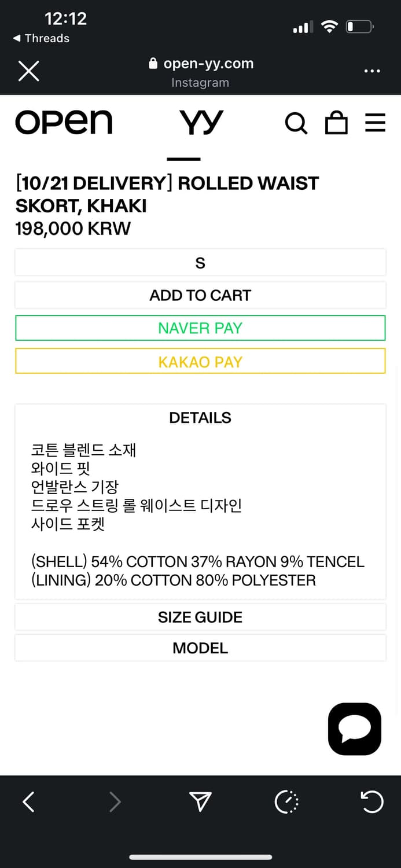This screenshot has width=401, height=868.
Task: Pay with Naver Pay
Action: point(200,328)
